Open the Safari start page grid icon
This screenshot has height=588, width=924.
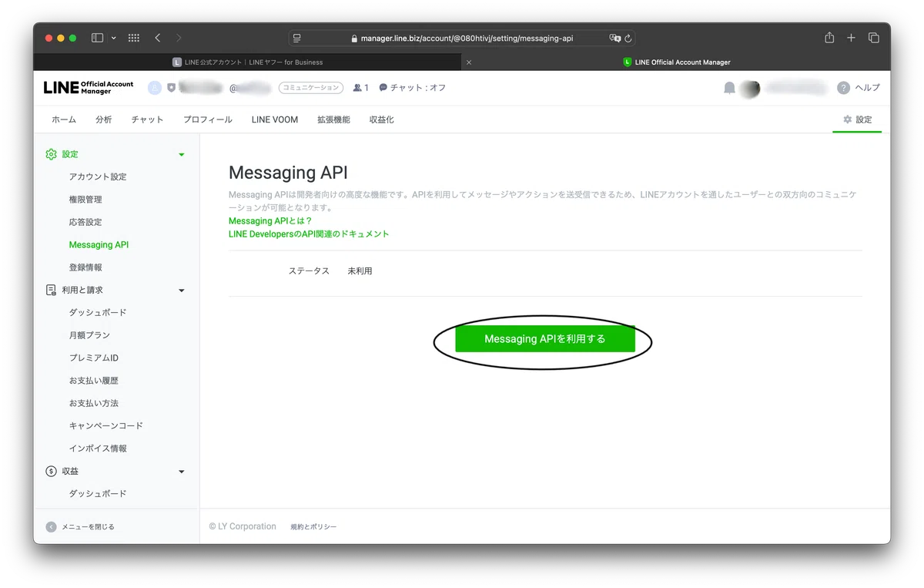(x=133, y=38)
